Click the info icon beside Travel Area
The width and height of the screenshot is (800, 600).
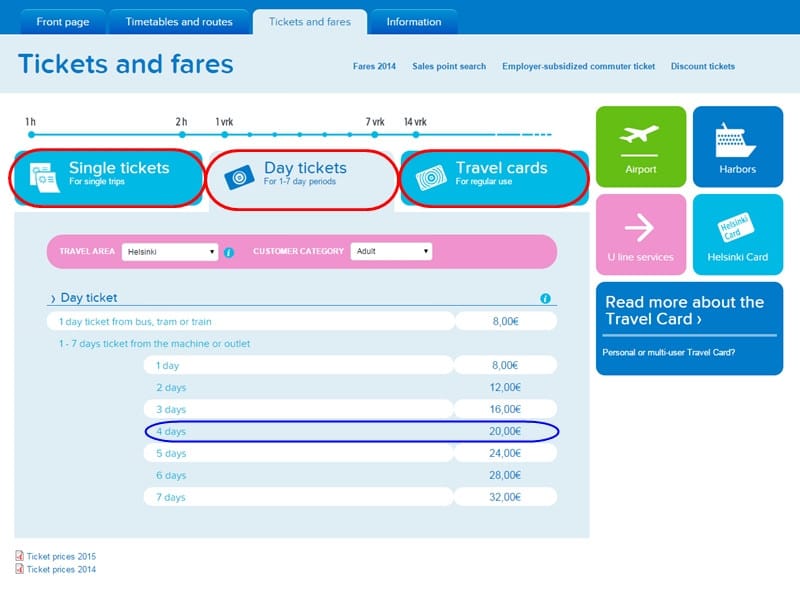[x=229, y=252]
